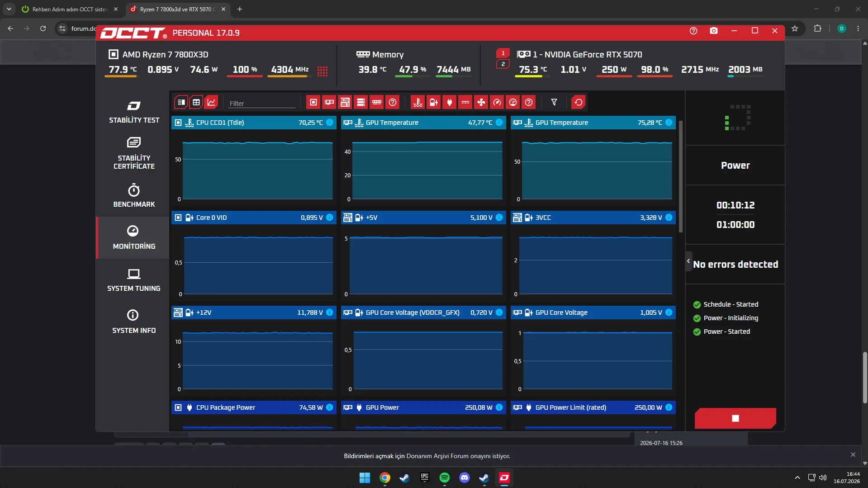Image resolution: width=868 pixels, height=488 pixels.
Task: Toggle GPU sensors filter
Action: 329,102
